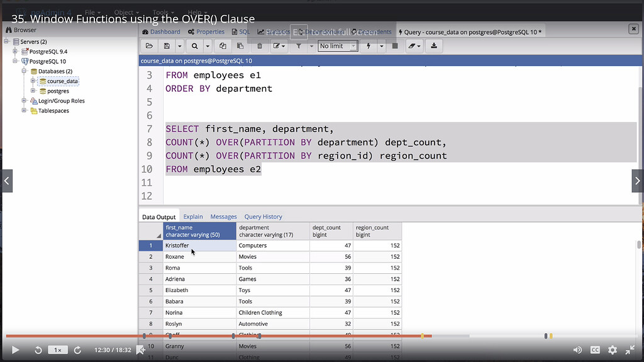Switch to the Dashboard tab

[x=161, y=31]
